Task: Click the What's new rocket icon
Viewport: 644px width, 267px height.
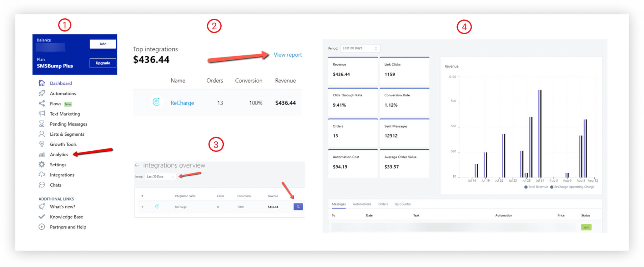Action: pyautogui.click(x=42, y=207)
